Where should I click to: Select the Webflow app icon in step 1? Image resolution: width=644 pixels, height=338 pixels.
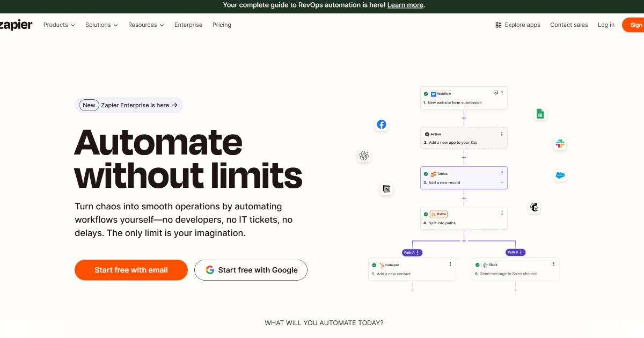(434, 93)
